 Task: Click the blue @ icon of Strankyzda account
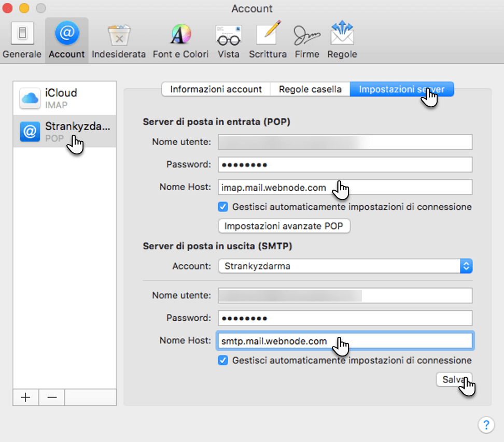click(x=30, y=132)
